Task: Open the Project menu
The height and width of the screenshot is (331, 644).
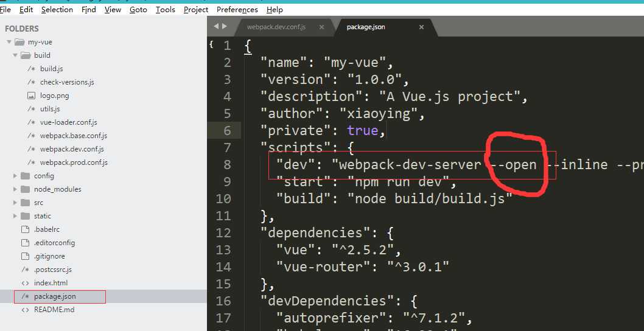Action: [196, 10]
